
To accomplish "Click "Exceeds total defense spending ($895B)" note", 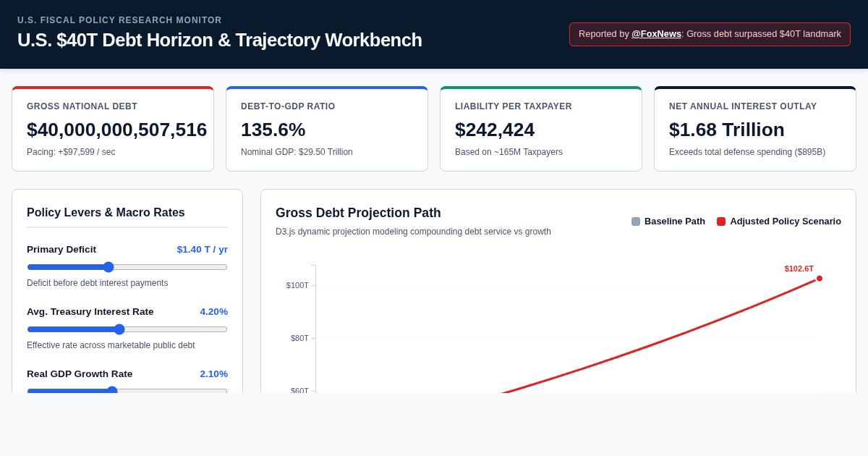I will pos(747,152).
